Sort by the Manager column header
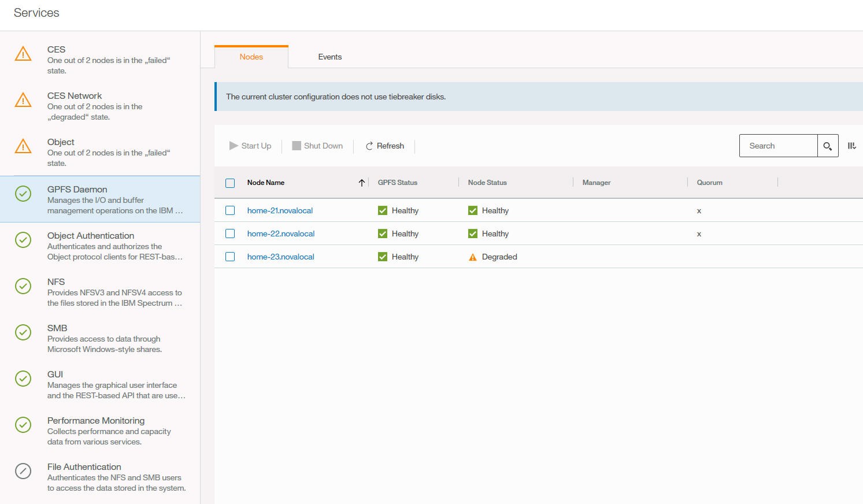Viewport: 863px width, 504px height. (x=597, y=183)
